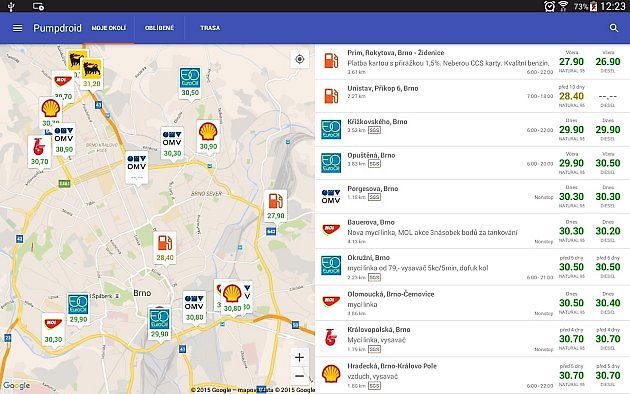This screenshot has height=394, width=630.
Task: Select the Moje okolí tab
Action: pyautogui.click(x=108, y=28)
